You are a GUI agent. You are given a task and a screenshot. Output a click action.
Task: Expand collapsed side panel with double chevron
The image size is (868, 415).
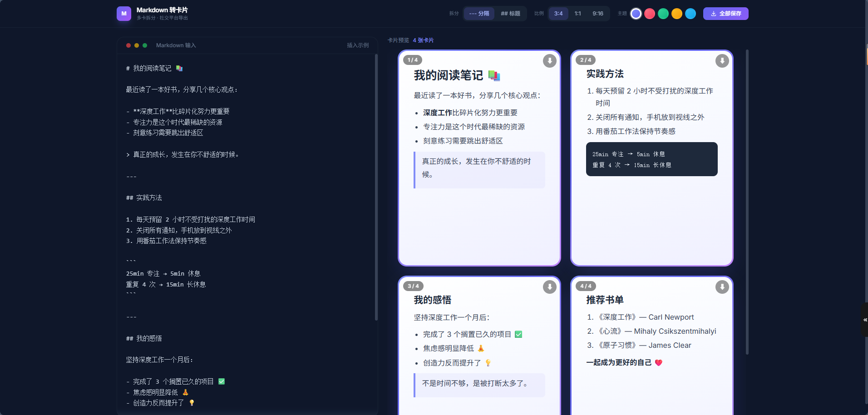click(x=864, y=320)
